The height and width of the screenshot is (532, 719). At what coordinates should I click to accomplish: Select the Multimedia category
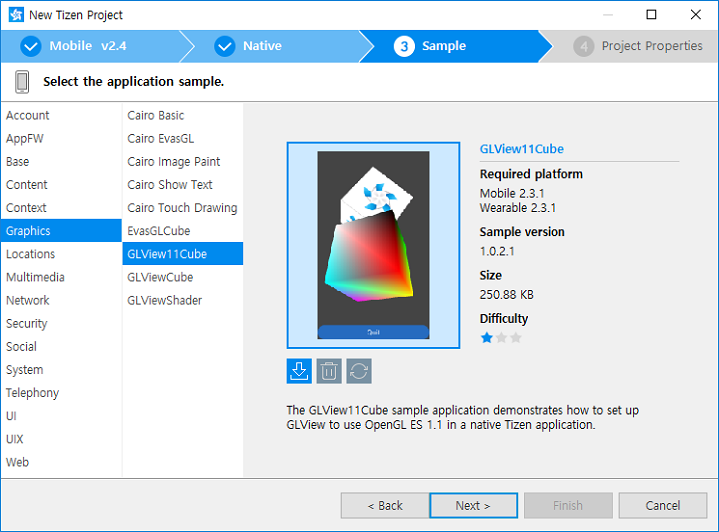[35, 277]
